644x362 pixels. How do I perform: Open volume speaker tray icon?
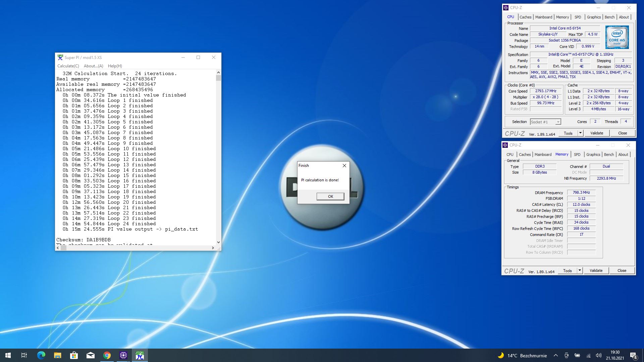click(599, 356)
